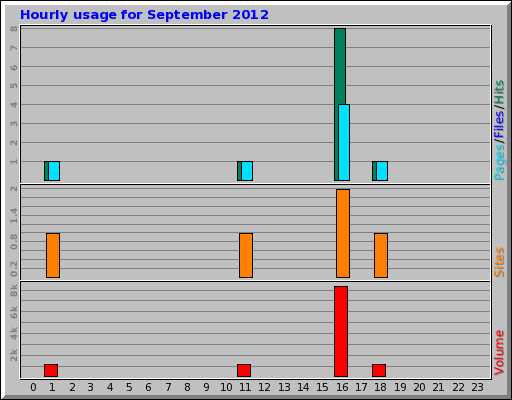Click the 2k value on the Volume y-axis

point(14,355)
